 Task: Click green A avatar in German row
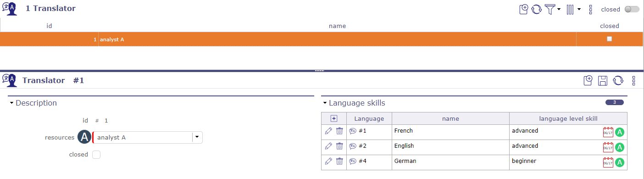620,163
